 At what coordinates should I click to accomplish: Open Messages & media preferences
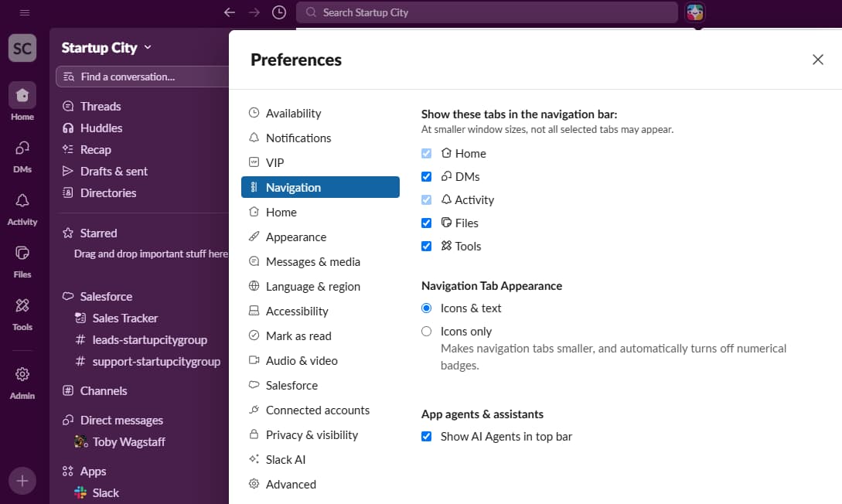320,261
